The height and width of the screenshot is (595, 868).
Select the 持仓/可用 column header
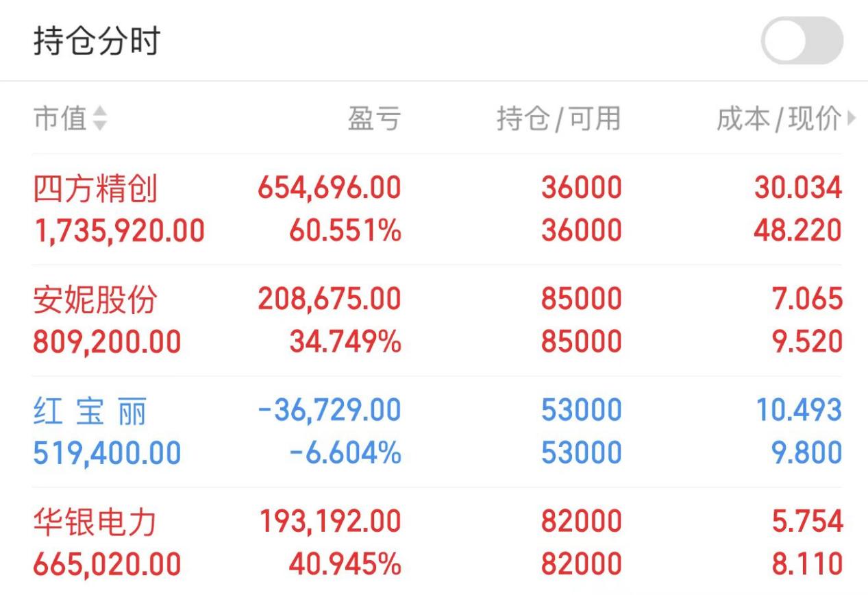[x=559, y=119]
